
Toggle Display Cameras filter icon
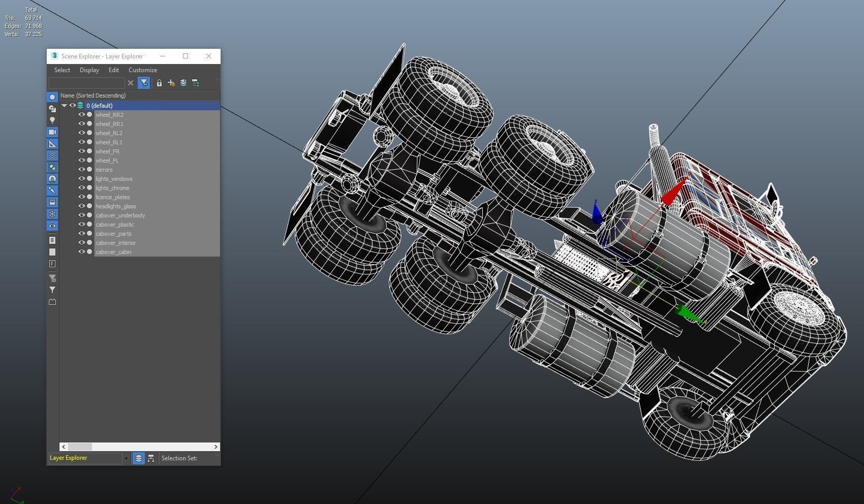coord(52,132)
